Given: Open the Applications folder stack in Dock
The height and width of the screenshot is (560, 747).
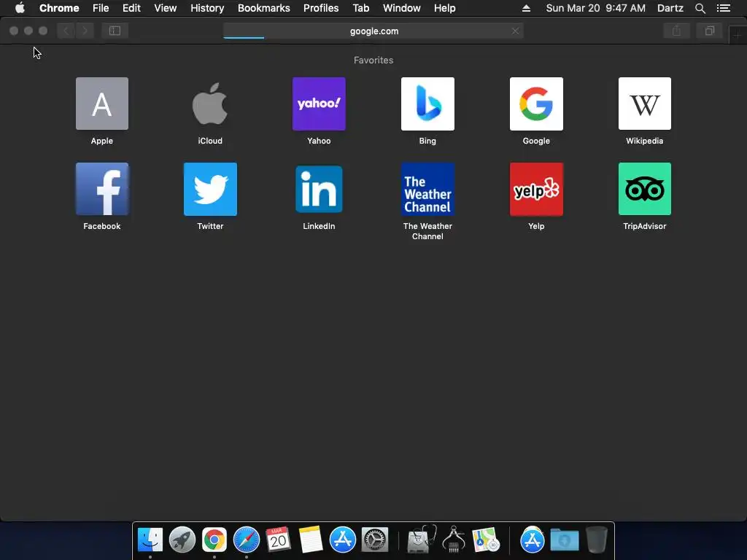Looking at the screenshot, I should 532,540.
